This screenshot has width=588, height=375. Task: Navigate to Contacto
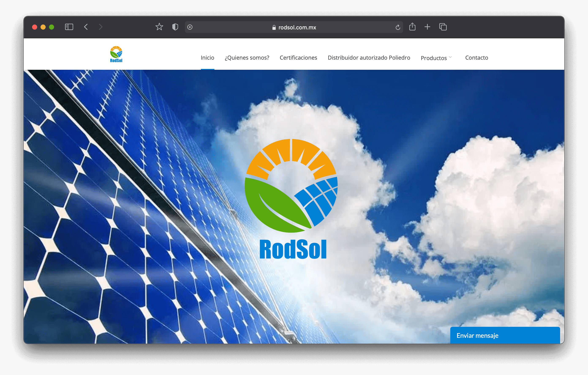[477, 58]
